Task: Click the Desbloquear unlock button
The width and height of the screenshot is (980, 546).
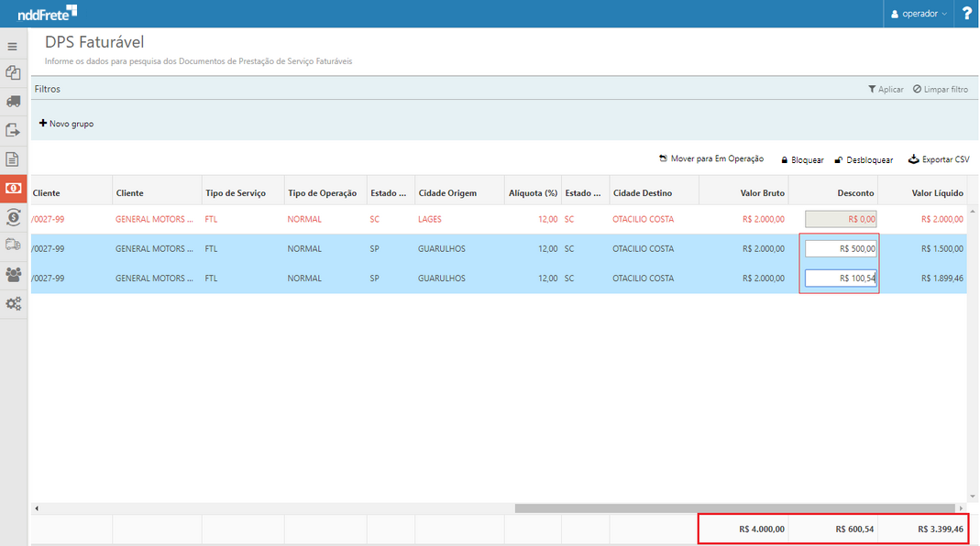Action: point(864,159)
